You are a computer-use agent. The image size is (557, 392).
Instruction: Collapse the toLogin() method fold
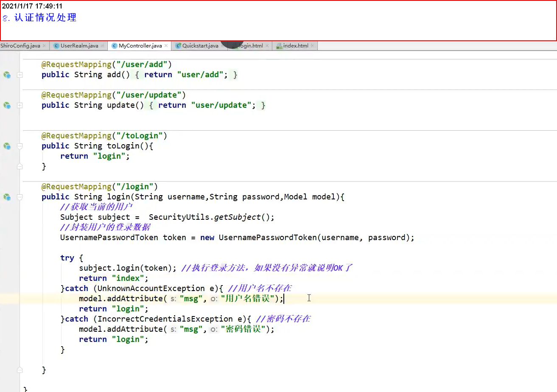coord(20,146)
